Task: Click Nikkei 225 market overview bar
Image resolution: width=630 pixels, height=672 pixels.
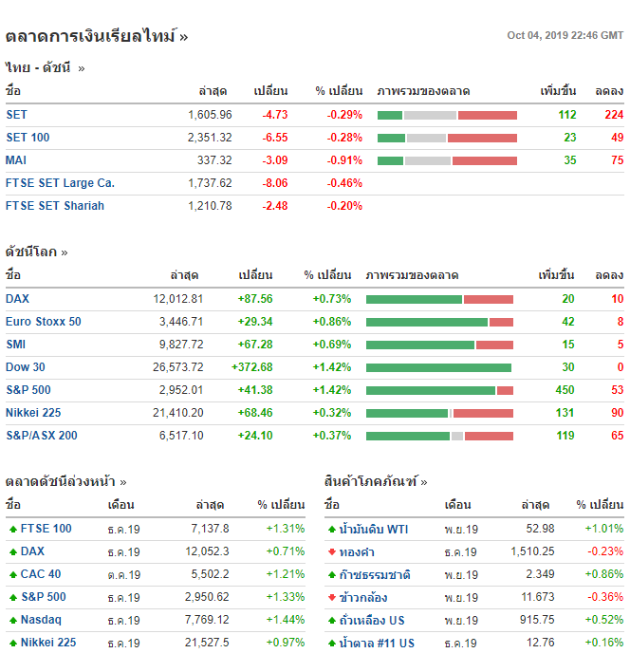Action: coord(440,413)
